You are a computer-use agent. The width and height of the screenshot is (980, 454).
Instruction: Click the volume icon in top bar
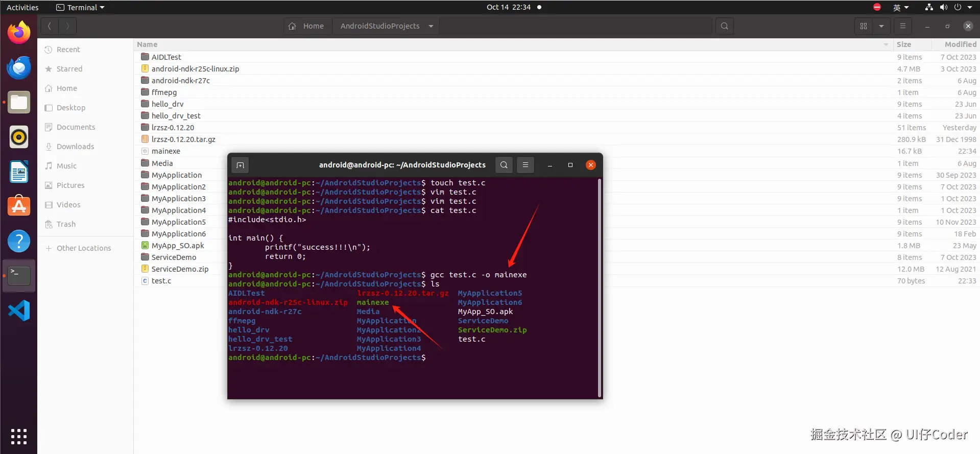943,7
